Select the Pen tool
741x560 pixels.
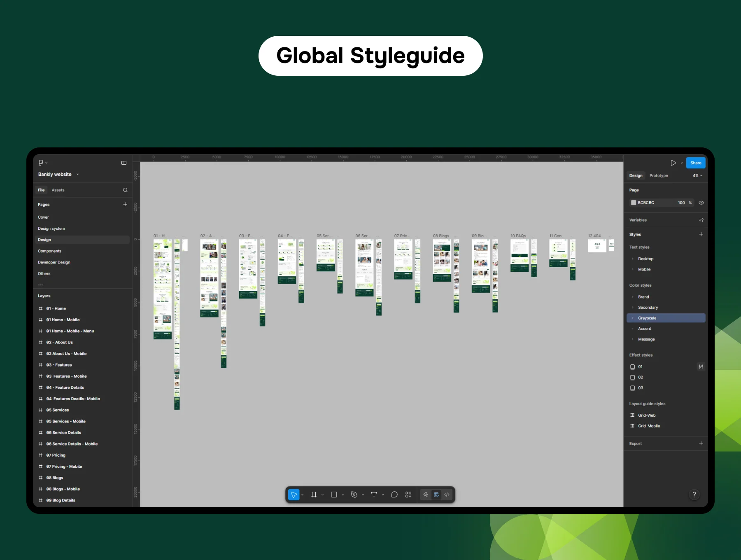coord(354,495)
